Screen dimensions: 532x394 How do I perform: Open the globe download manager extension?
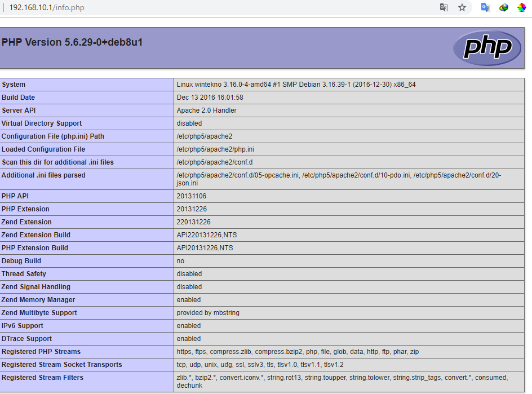pyautogui.click(x=504, y=7)
